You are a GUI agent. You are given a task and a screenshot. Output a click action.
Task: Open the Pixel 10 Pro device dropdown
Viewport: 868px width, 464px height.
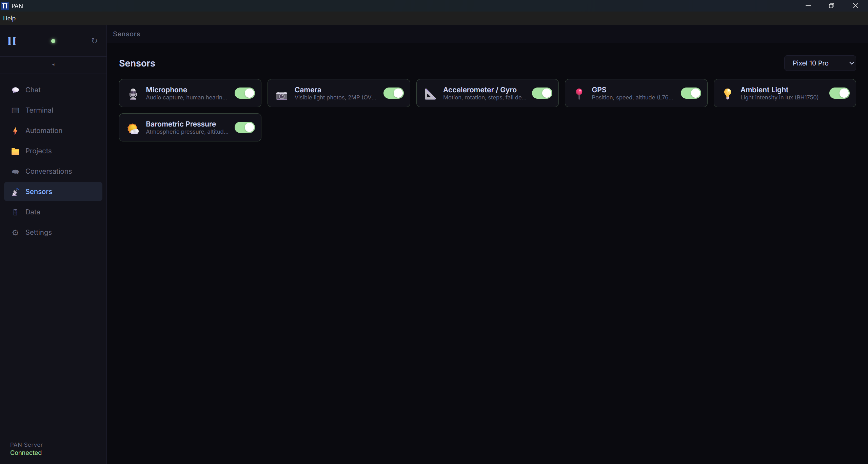click(x=820, y=63)
